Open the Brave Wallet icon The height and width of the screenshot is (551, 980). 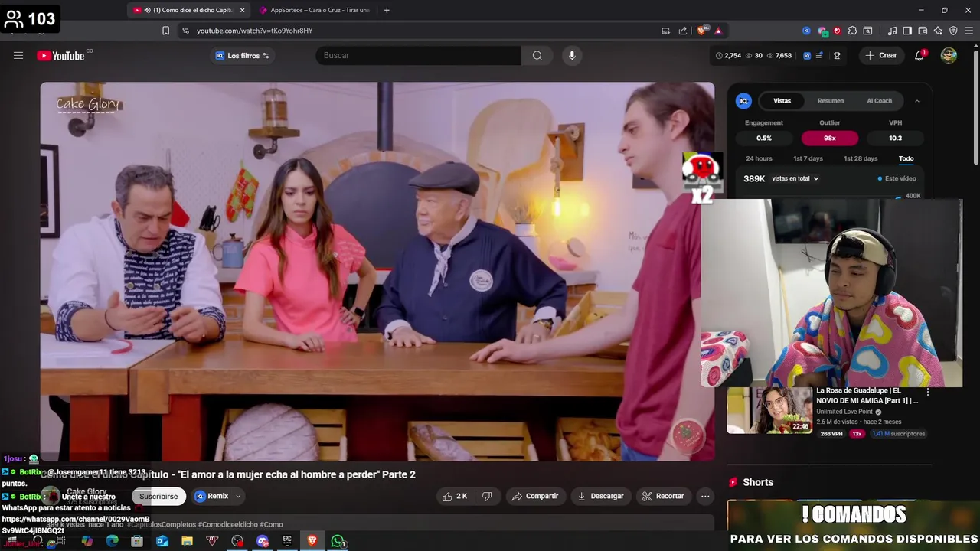[923, 31]
